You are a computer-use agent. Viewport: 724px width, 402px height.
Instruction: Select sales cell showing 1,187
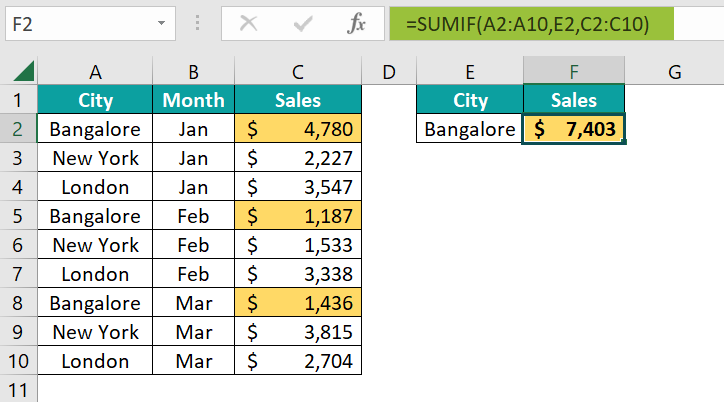tap(298, 216)
